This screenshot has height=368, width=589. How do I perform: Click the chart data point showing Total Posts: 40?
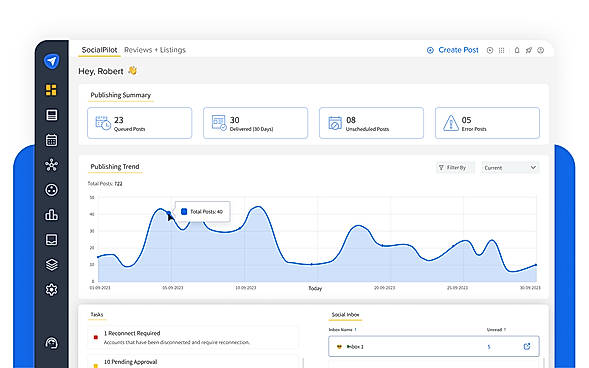point(169,213)
